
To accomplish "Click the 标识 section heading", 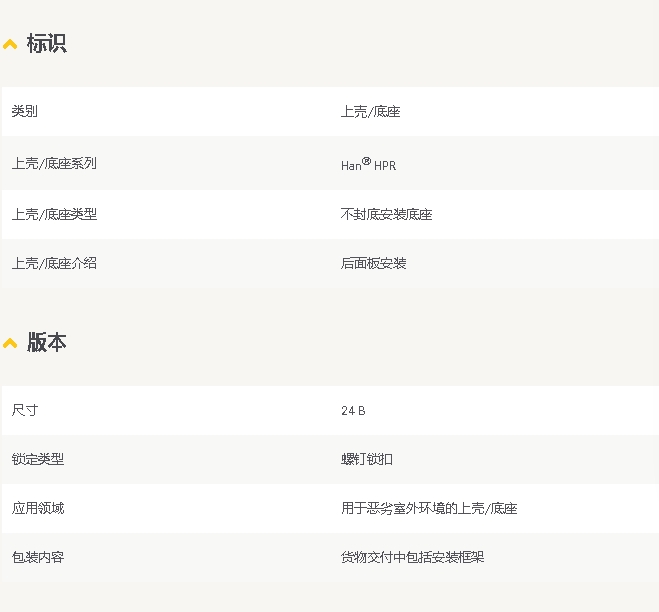I will tap(46, 43).
